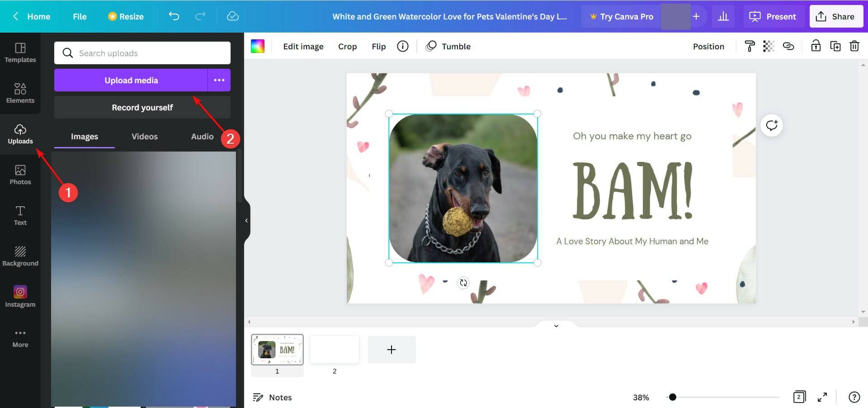868x408 pixels.
Task: Expand the Upload media options menu
Action: pos(219,80)
